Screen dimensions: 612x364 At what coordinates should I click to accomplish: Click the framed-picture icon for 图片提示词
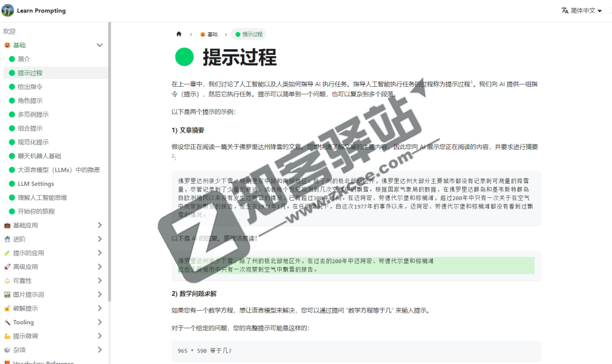click(x=8, y=294)
